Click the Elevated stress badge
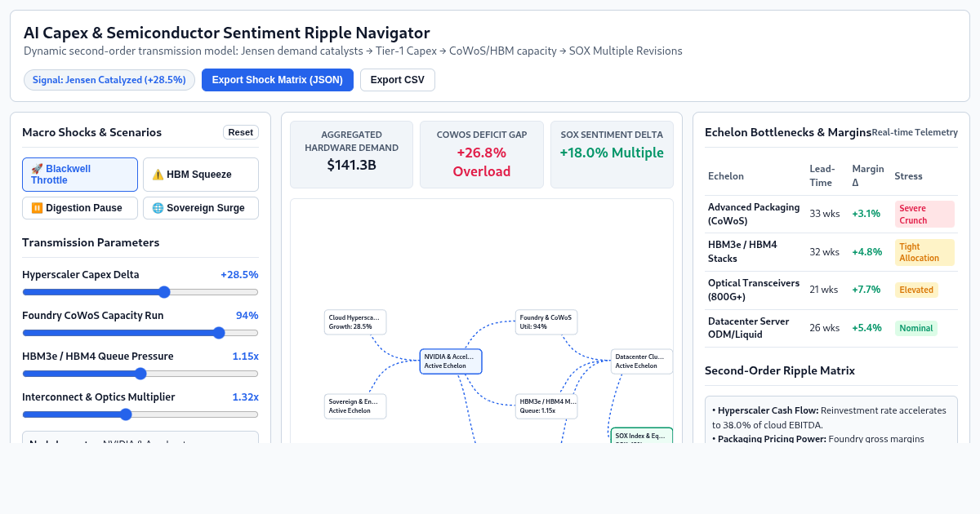The width and height of the screenshot is (980, 514). pos(916,290)
